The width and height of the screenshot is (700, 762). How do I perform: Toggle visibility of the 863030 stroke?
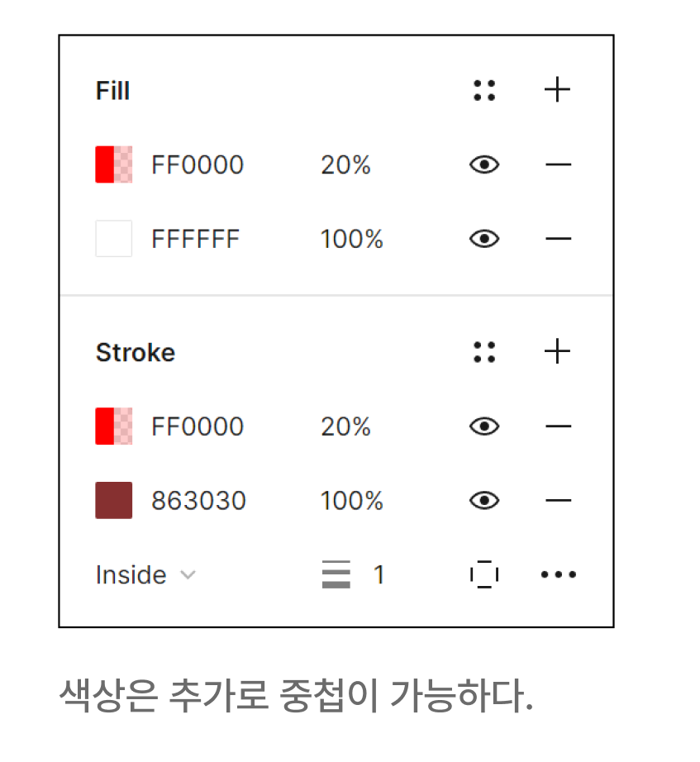tap(484, 500)
